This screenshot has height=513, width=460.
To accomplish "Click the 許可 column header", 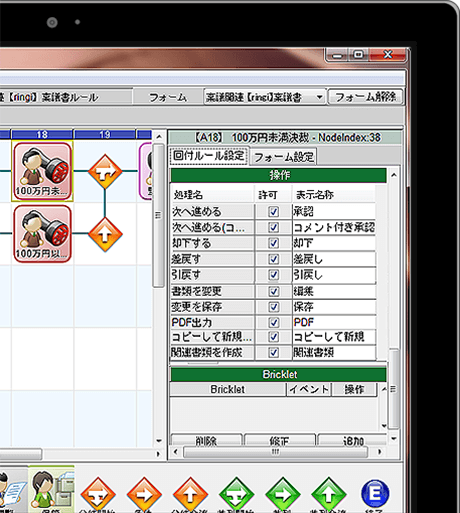I will coord(273,195).
